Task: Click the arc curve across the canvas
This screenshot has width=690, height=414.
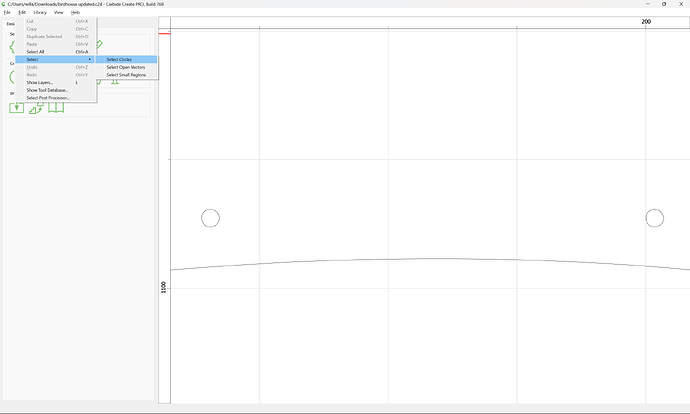Action: click(x=430, y=259)
